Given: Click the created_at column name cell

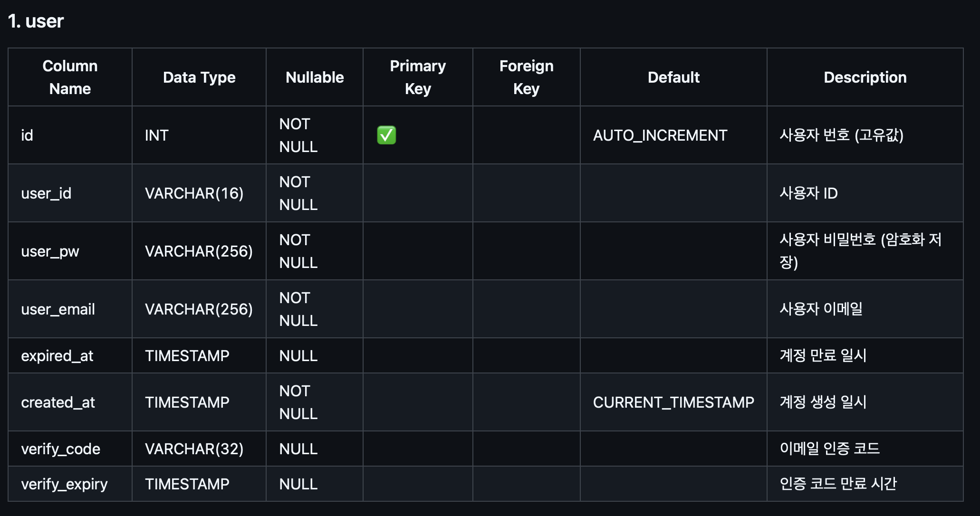Looking at the screenshot, I should 58,402.
